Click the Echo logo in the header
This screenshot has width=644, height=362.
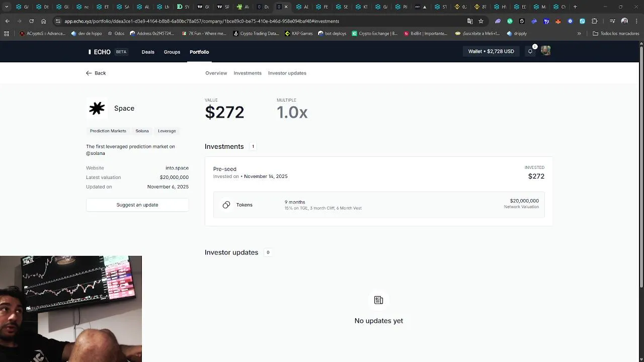[x=100, y=52]
